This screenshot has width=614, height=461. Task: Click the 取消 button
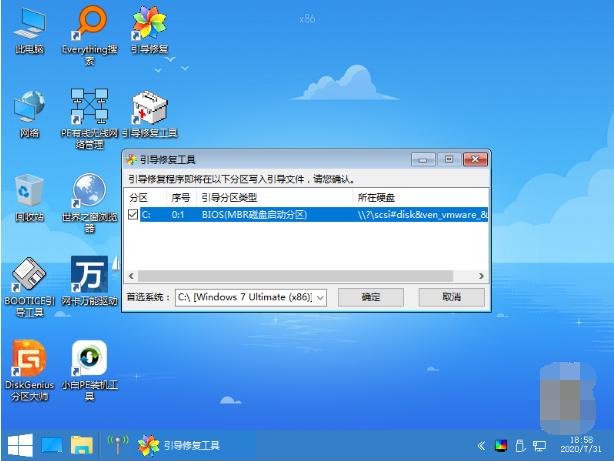[x=451, y=297]
